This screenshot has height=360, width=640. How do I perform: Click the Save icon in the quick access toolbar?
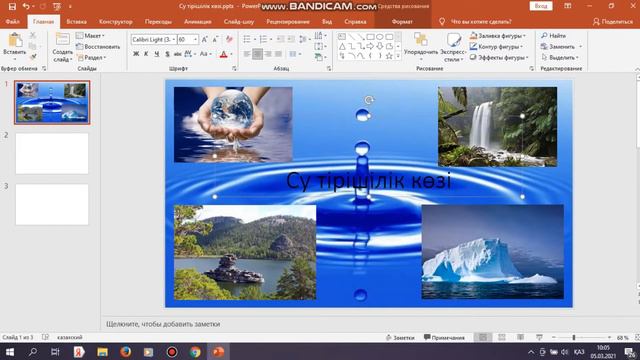[x=12, y=6]
